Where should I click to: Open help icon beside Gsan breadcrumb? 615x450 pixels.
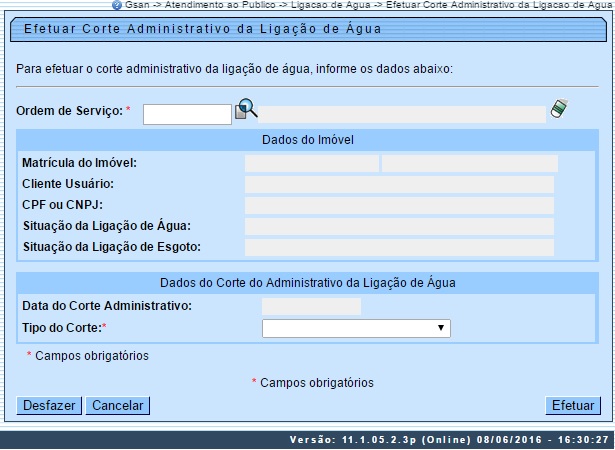(x=117, y=5)
